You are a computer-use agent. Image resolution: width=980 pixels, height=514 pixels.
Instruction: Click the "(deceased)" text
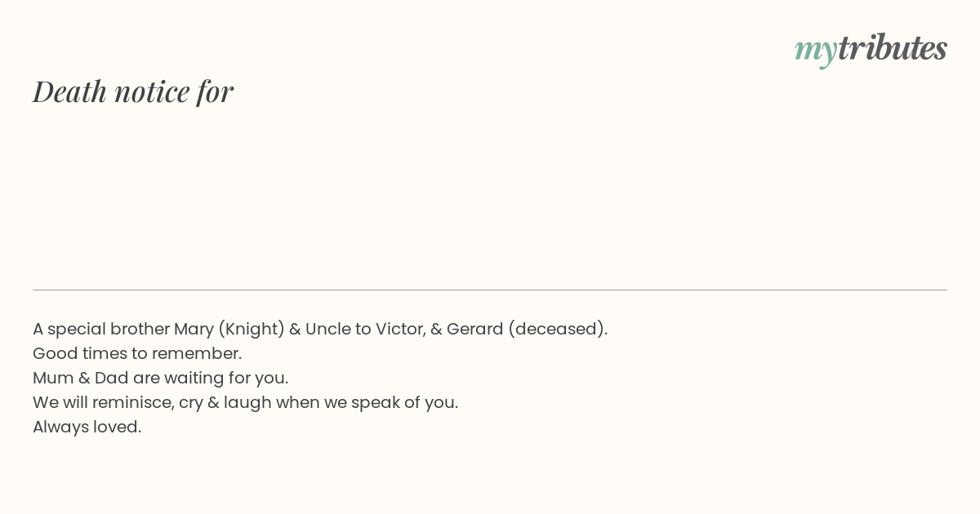555,329
